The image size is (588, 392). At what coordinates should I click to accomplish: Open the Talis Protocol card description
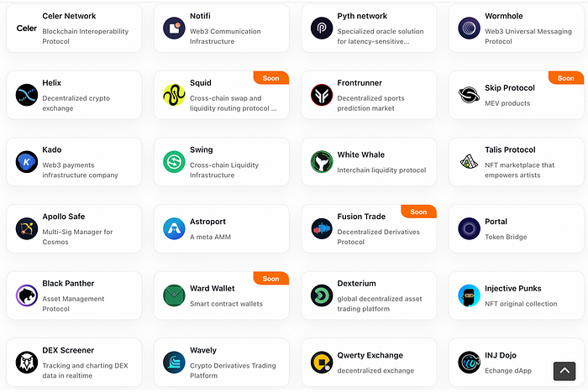519,170
